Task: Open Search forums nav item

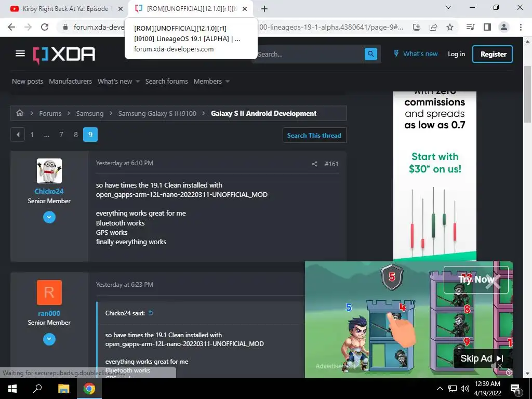Action: (x=167, y=82)
